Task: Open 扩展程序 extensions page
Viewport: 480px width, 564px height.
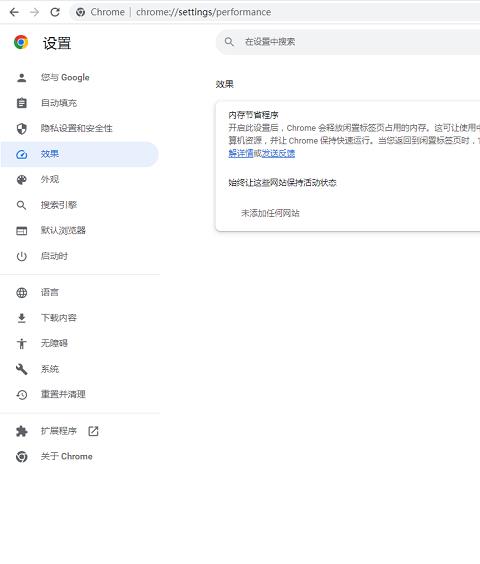Action: tap(80, 431)
